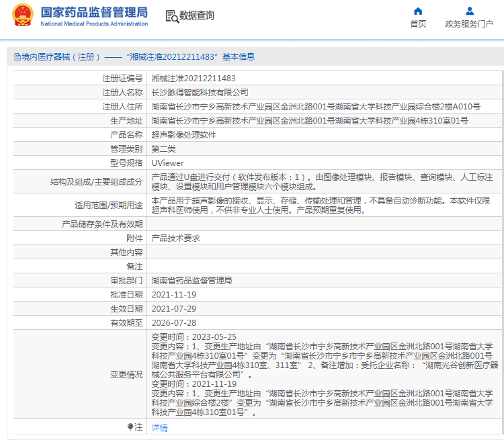Click the structure description starting 产品通过U盘
The width and height of the screenshot is (504, 448).
click(322, 182)
